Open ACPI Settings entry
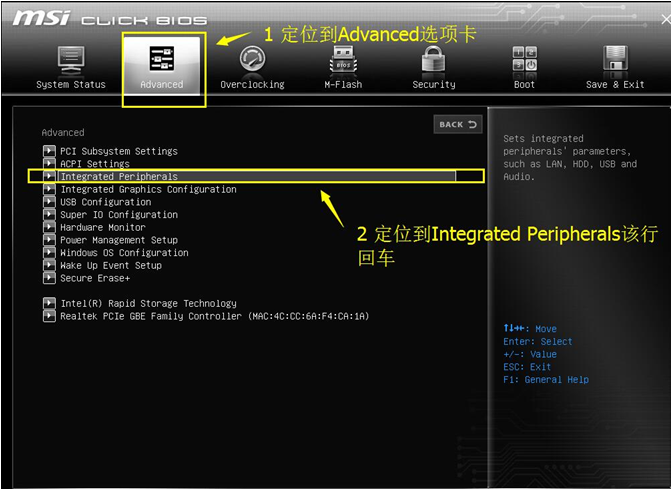This screenshot has width=672, height=490. click(95, 164)
